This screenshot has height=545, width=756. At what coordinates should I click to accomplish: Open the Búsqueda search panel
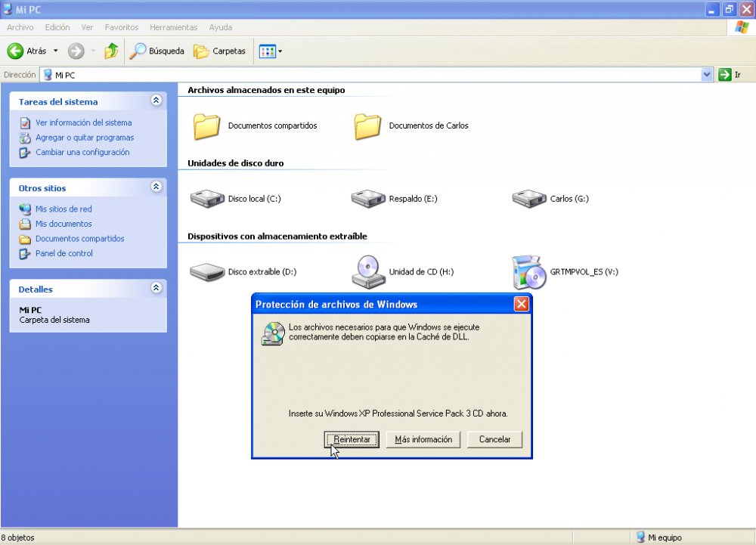point(156,51)
